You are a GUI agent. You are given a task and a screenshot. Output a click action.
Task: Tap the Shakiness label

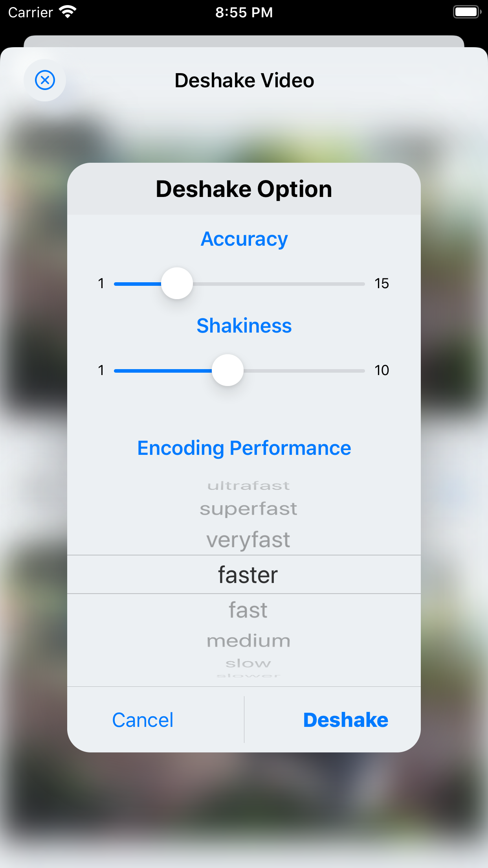[x=244, y=326]
